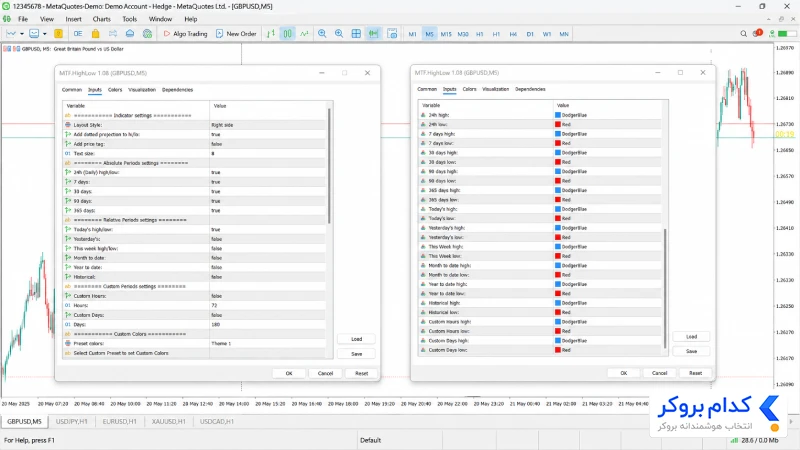Click the chart shift toolbar icon

point(392,34)
